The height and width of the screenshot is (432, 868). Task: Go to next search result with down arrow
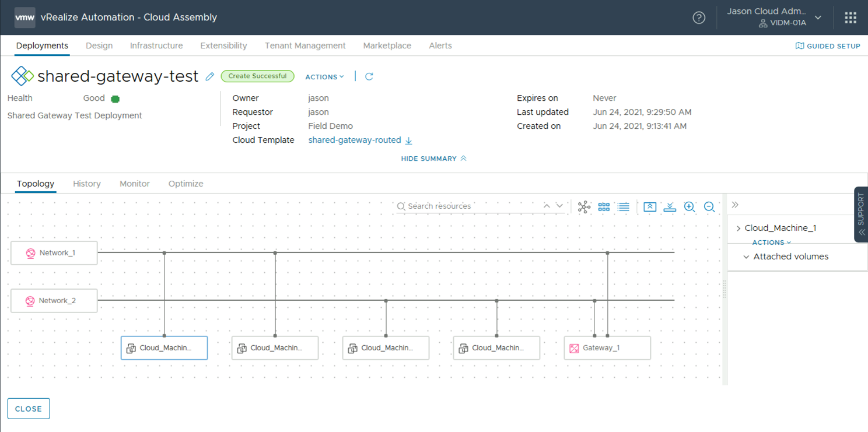click(559, 206)
